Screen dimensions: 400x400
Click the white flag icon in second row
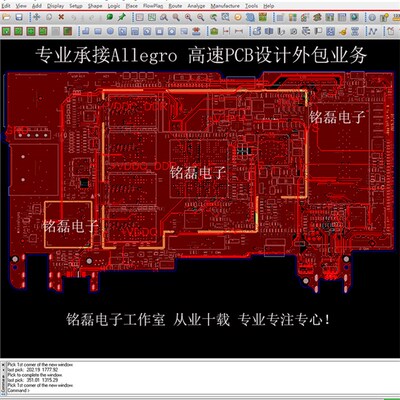click(318, 31)
